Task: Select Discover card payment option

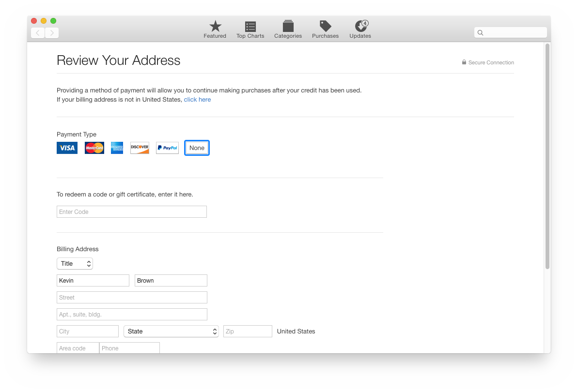Action: (140, 148)
